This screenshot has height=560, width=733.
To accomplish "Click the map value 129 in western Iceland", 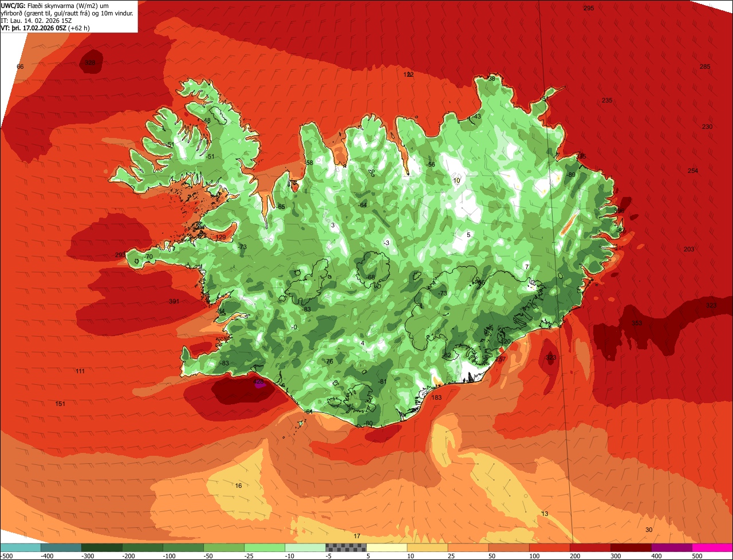I will coord(220,238).
